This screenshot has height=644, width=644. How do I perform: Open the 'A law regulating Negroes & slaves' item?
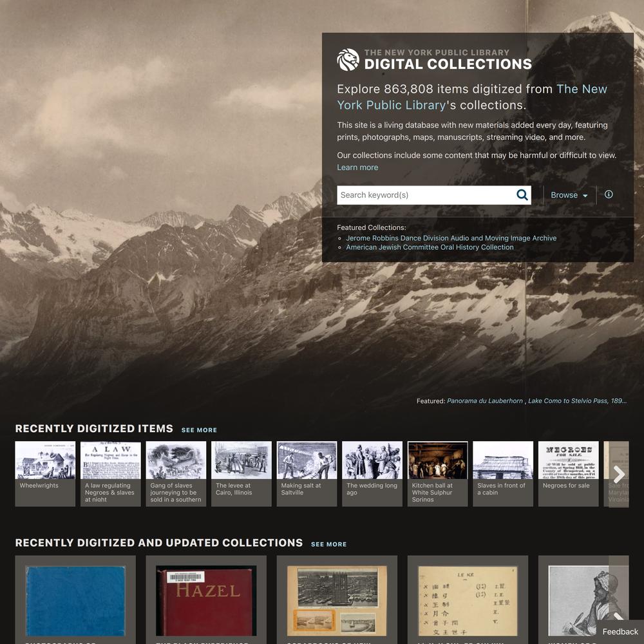pos(111,473)
